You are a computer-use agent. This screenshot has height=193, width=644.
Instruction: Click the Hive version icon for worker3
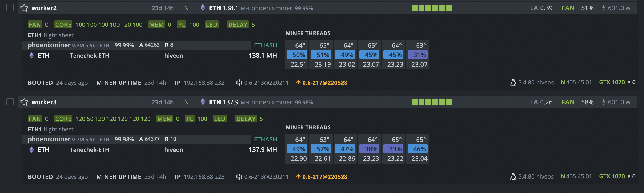click(239, 177)
